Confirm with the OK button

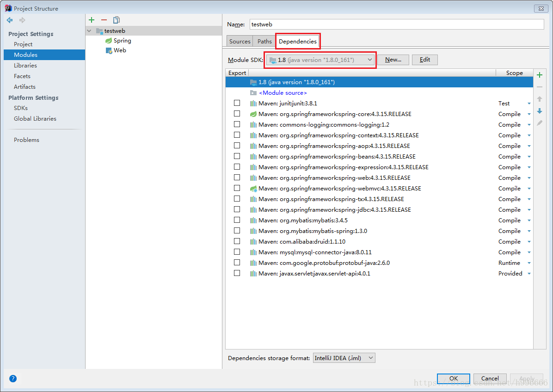[x=454, y=378]
